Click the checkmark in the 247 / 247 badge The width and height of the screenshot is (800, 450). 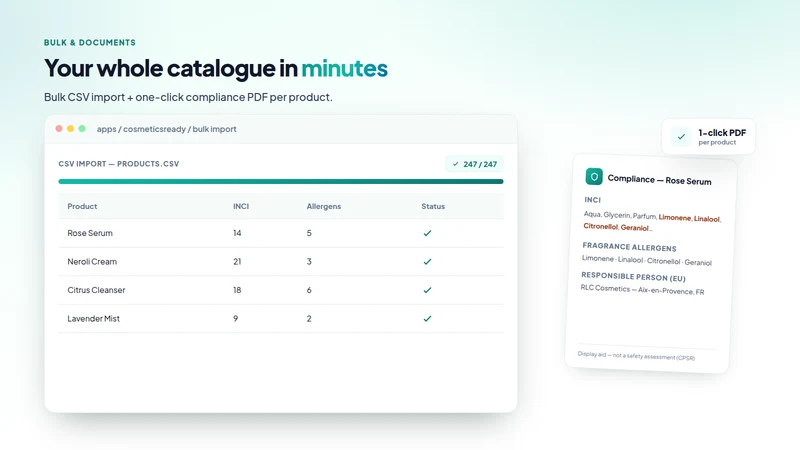tap(456, 164)
